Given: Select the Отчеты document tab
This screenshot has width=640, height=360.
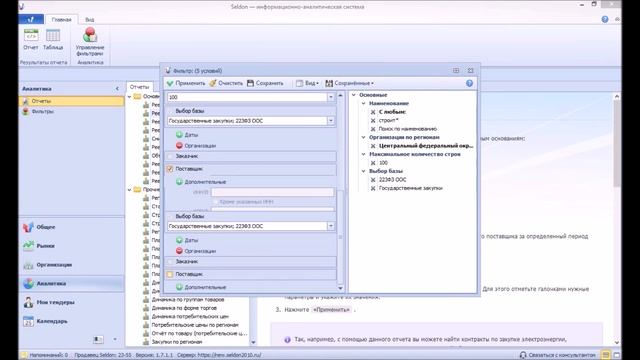Looking at the screenshot, I should (x=140, y=87).
